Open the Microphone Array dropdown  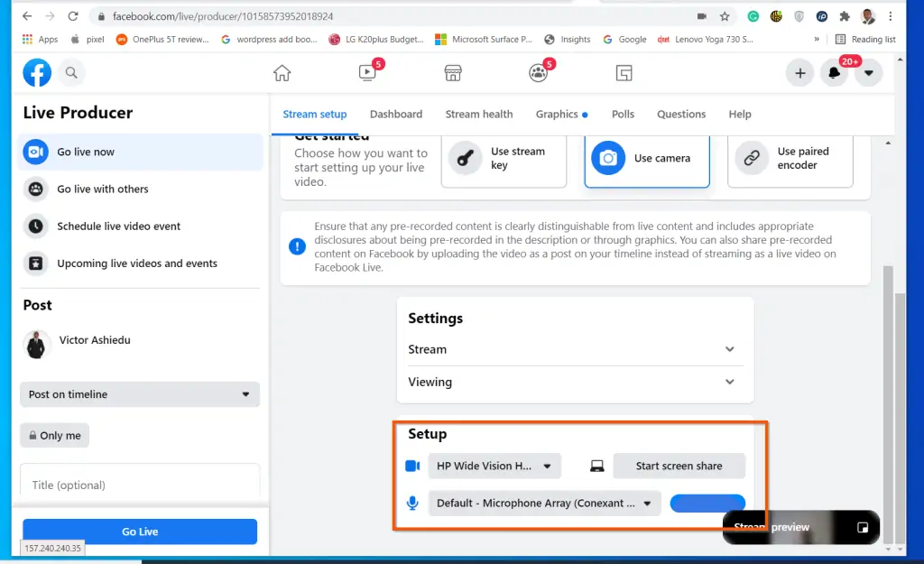tap(544, 503)
